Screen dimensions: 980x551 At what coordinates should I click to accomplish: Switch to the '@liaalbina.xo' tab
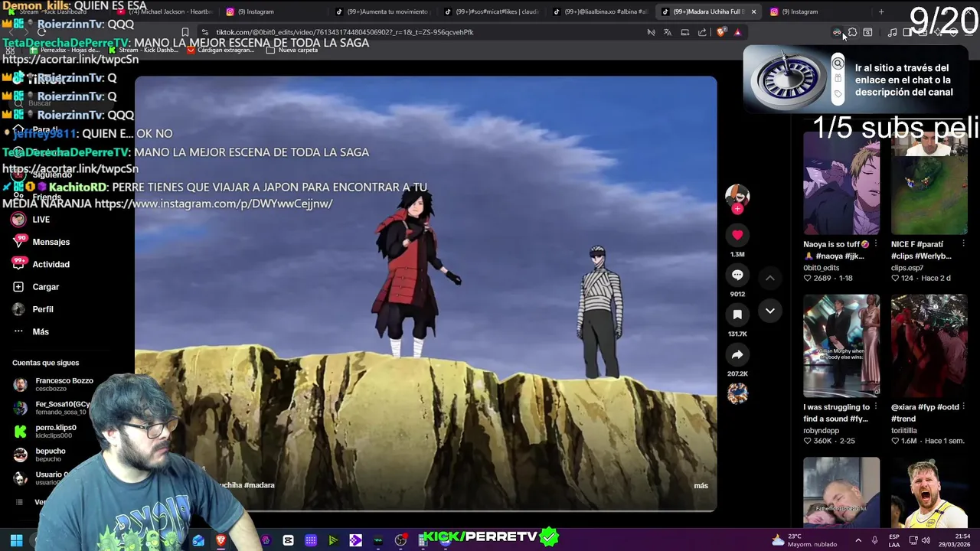click(601, 11)
